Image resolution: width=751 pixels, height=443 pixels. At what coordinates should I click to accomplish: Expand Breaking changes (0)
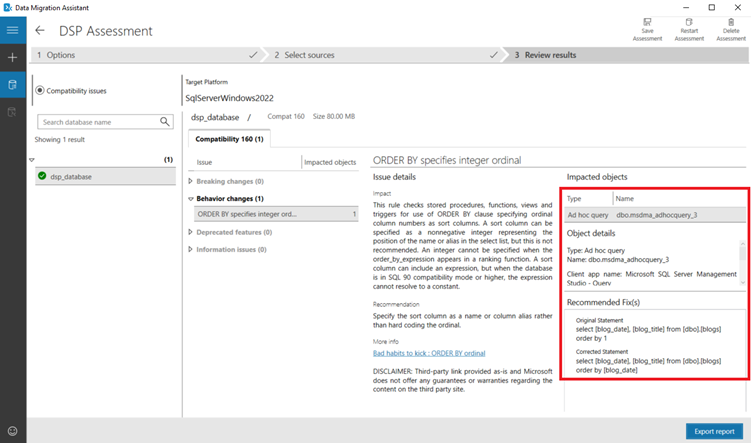click(x=190, y=181)
